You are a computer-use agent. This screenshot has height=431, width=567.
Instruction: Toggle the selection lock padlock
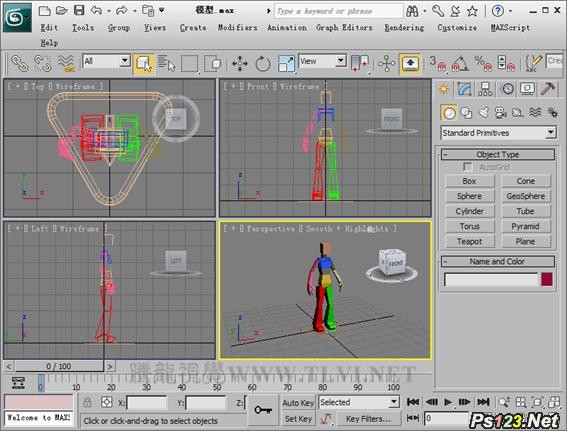(x=87, y=402)
